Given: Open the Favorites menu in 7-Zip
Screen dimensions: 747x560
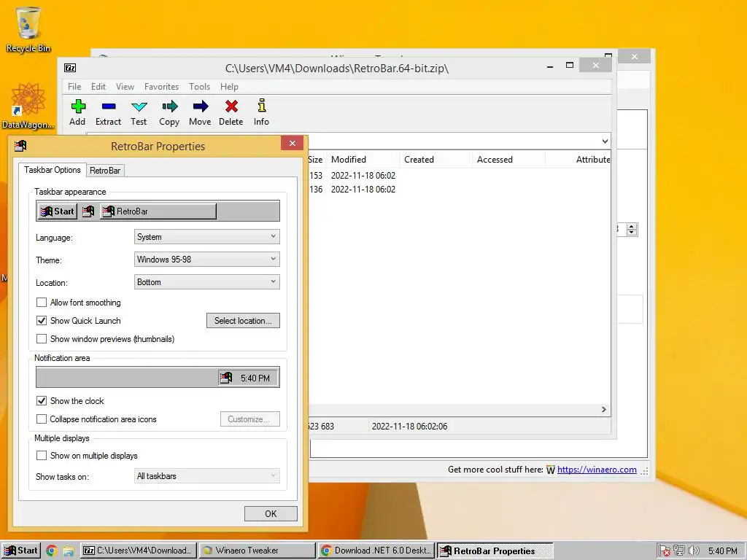Looking at the screenshot, I should click(161, 87).
